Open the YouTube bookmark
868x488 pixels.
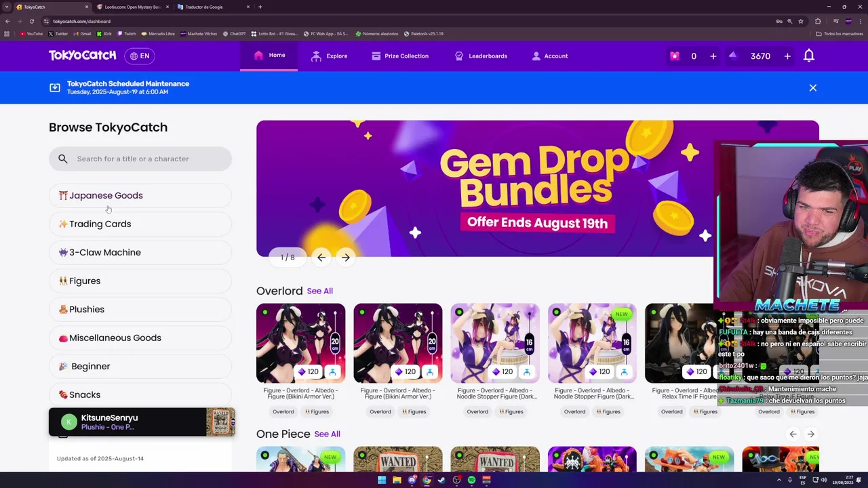click(x=31, y=33)
